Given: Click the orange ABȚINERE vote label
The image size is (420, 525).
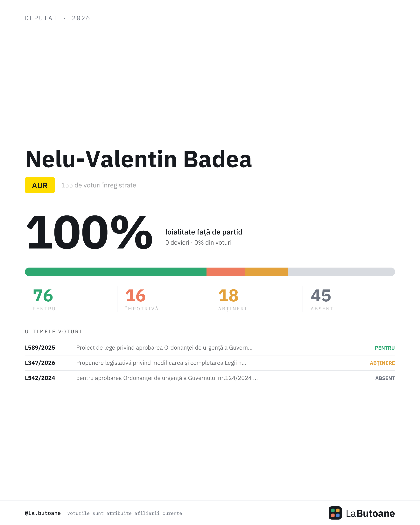Looking at the screenshot, I should pyautogui.click(x=382, y=363).
